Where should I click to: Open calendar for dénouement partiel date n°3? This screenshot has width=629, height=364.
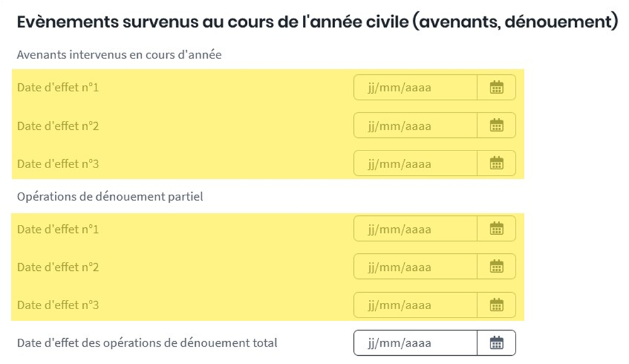[497, 305]
